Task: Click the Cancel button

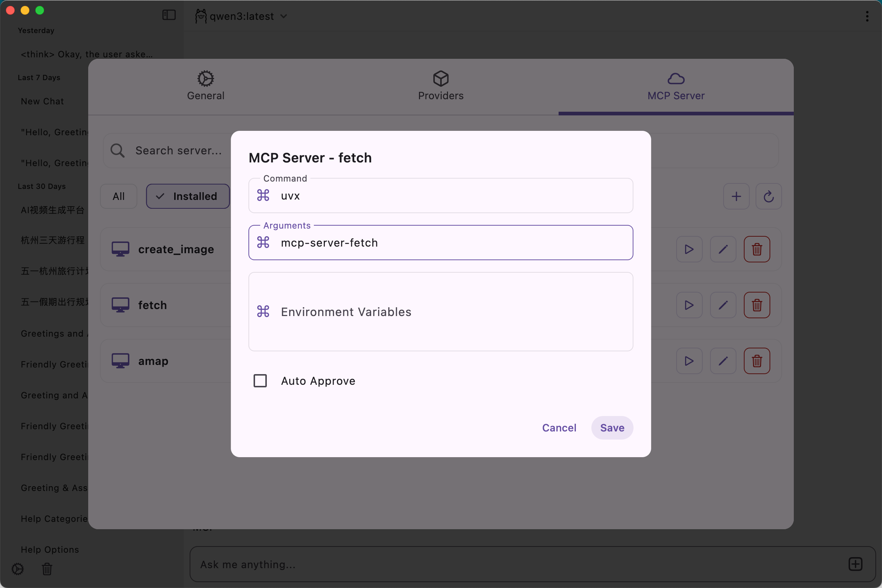Action: 559,427
